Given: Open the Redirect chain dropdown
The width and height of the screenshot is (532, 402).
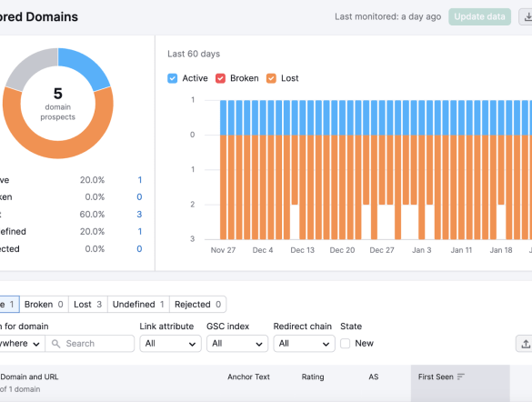Looking at the screenshot, I should pos(304,343).
